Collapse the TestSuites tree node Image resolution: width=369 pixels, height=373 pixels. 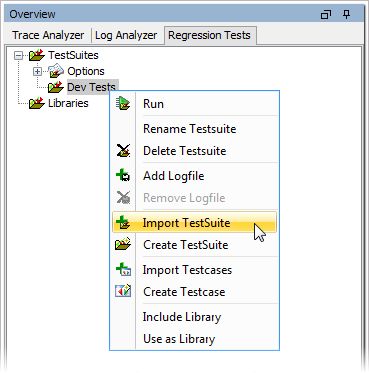(19, 55)
